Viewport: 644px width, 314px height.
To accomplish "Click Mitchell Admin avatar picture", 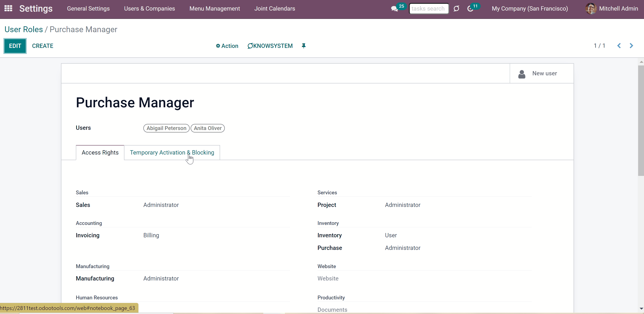I will [591, 9].
